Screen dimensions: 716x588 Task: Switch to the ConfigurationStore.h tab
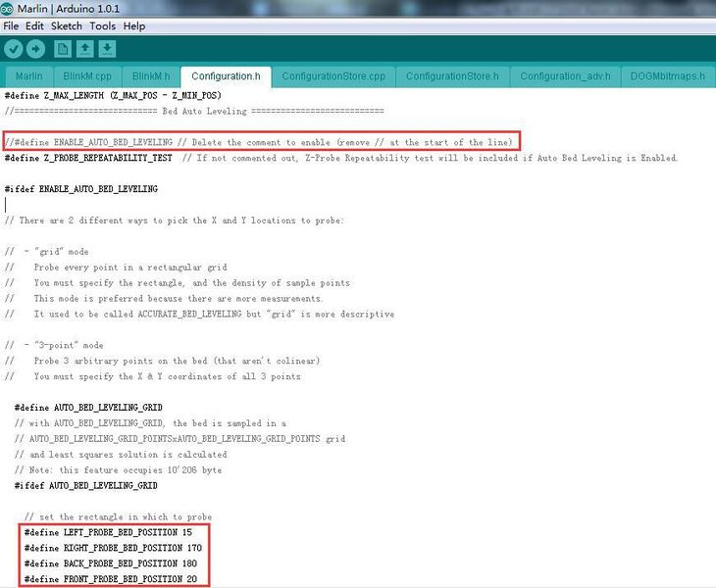(452, 76)
